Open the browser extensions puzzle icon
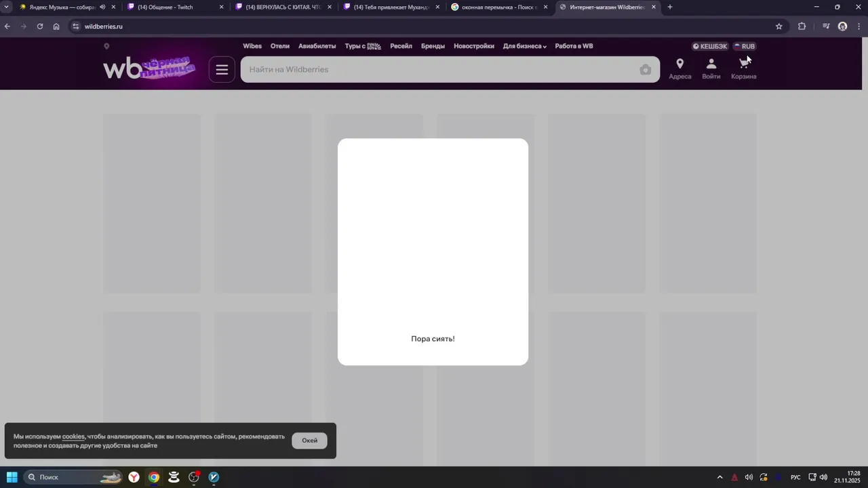The image size is (868, 488). [802, 26]
